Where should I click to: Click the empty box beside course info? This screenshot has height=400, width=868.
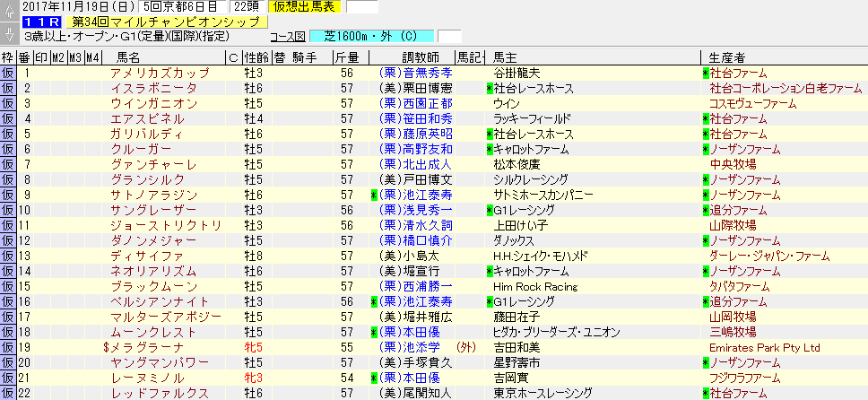[x=449, y=37]
